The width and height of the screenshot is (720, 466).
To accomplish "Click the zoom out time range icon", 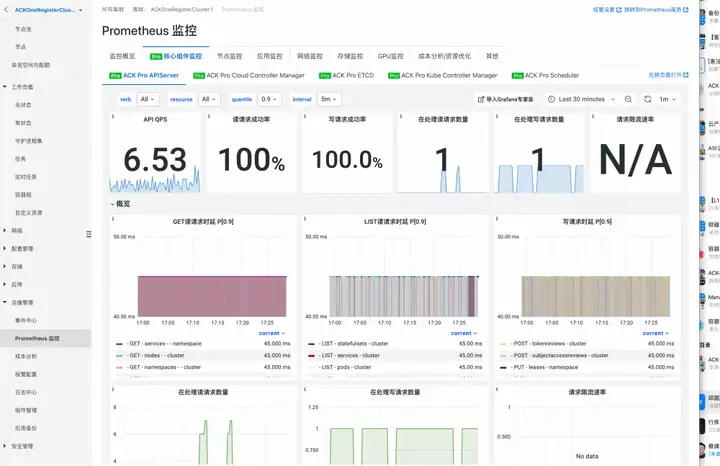I will pyautogui.click(x=628, y=99).
